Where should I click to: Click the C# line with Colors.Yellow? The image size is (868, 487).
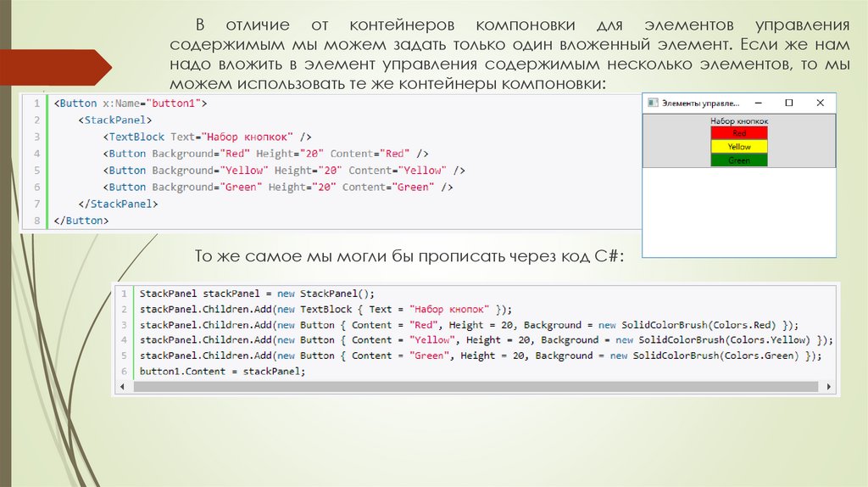[486, 340]
